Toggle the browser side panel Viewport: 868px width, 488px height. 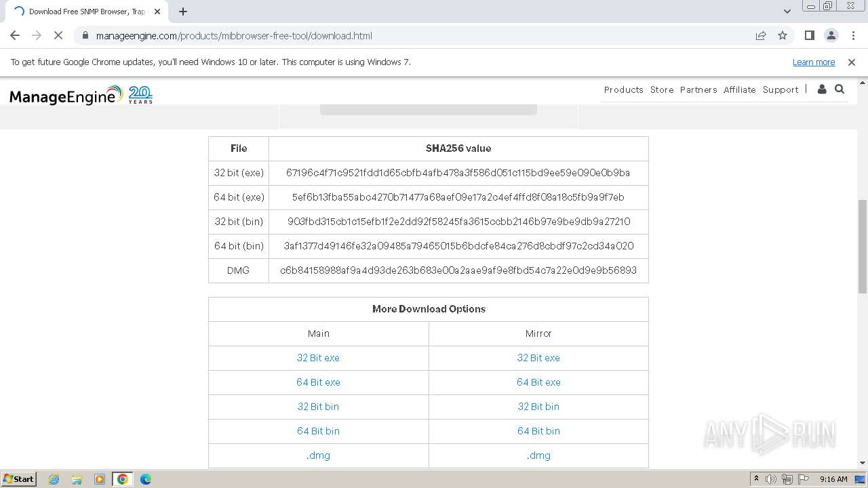(x=809, y=35)
